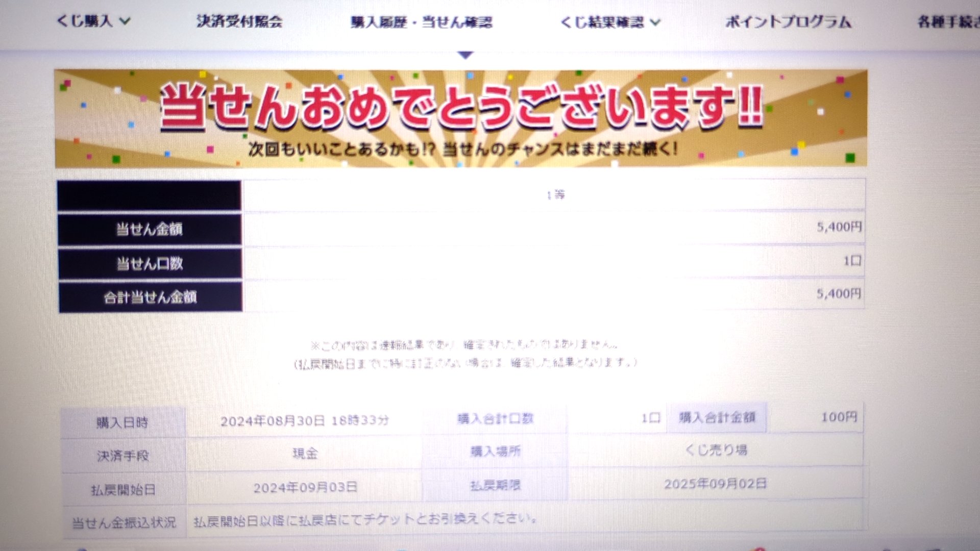Click the 購入合計金額 label cell

(717, 418)
